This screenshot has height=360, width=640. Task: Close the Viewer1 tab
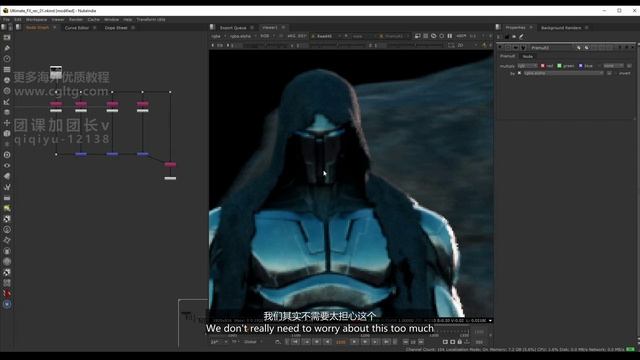pyautogui.click(x=283, y=28)
